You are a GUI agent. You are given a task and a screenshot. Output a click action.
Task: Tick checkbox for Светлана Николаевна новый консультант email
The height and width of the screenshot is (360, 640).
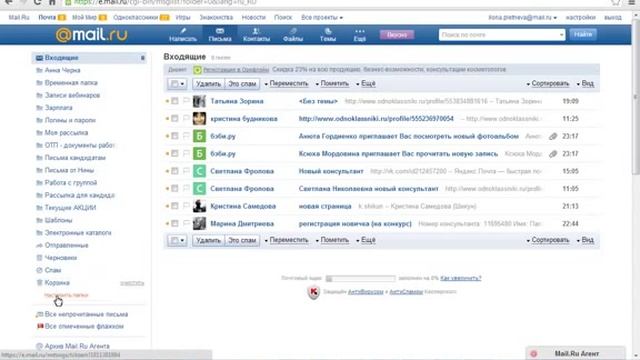[x=175, y=189]
